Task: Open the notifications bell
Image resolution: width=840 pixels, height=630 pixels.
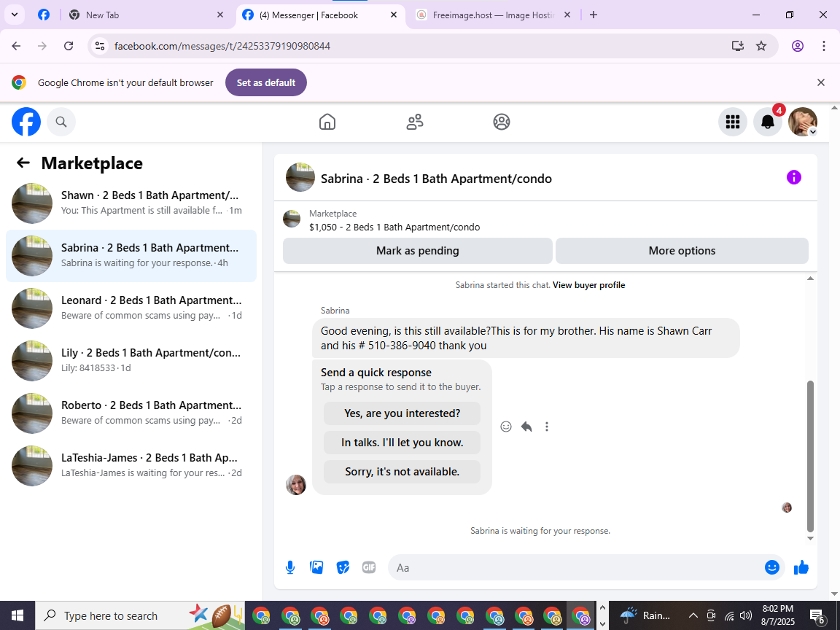Action: point(768,122)
